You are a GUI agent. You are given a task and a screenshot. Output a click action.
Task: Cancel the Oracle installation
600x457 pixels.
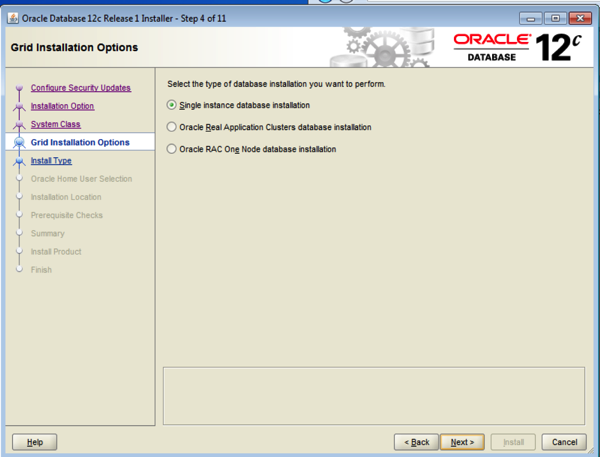click(564, 442)
